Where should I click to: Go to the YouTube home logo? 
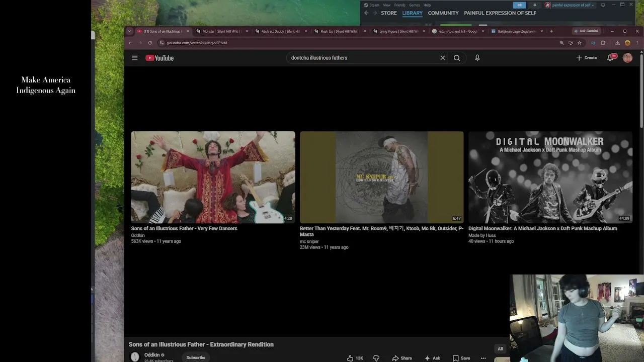159,58
